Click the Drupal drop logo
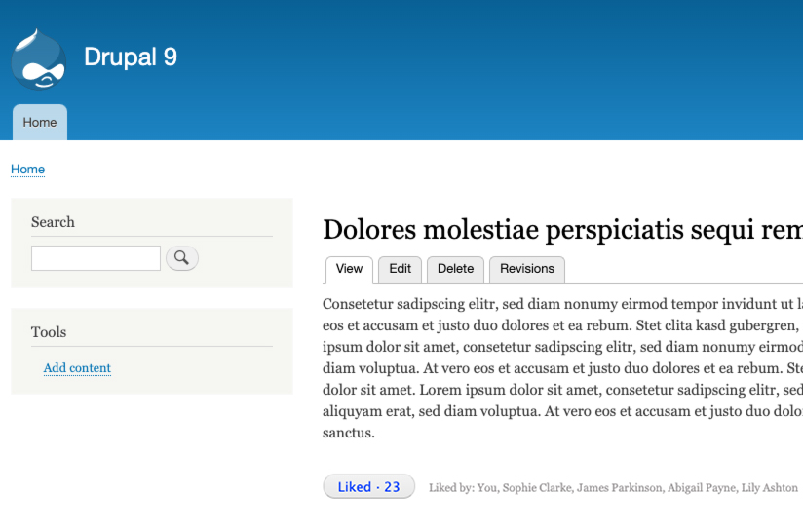This screenshot has height=532, width=803. 38,58
